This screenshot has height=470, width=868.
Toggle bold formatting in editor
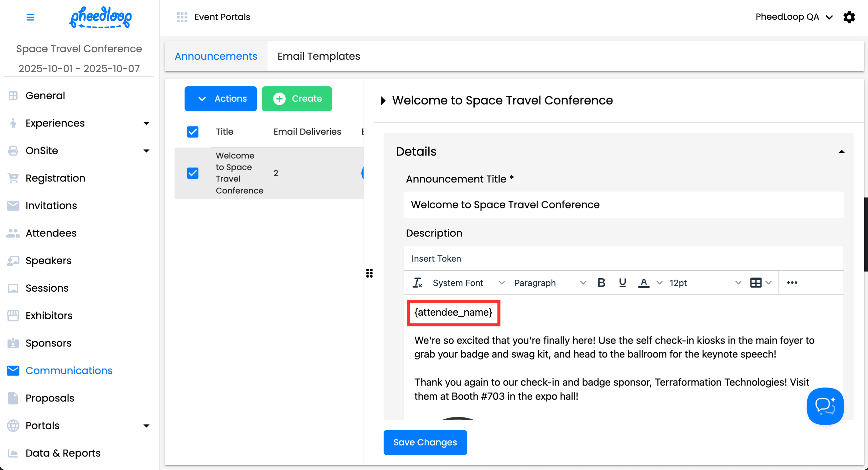pyautogui.click(x=601, y=283)
